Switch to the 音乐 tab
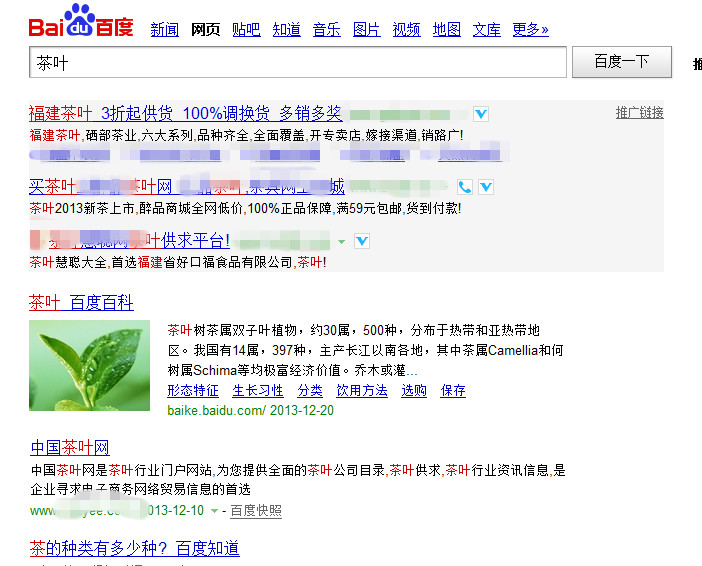702x566 pixels. (x=326, y=30)
